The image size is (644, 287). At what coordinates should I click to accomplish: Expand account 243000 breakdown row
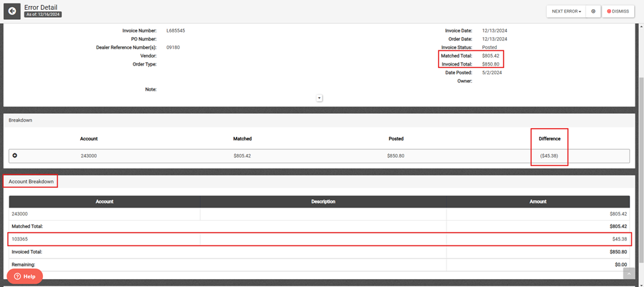[x=15, y=155]
